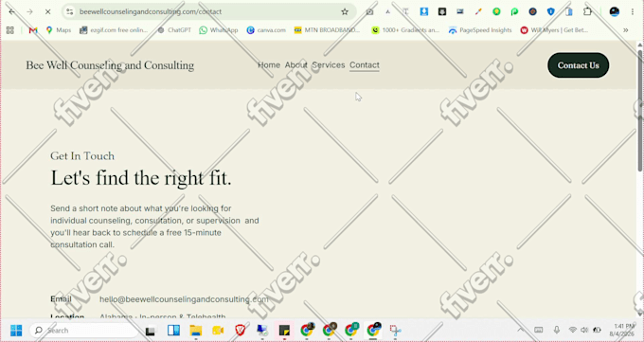
Task: Open the Snipping Tool taskbar icon
Action: [x=395, y=331]
